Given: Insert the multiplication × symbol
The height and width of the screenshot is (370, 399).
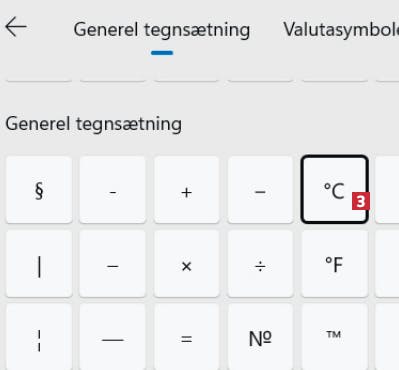Looking at the screenshot, I should (187, 264).
